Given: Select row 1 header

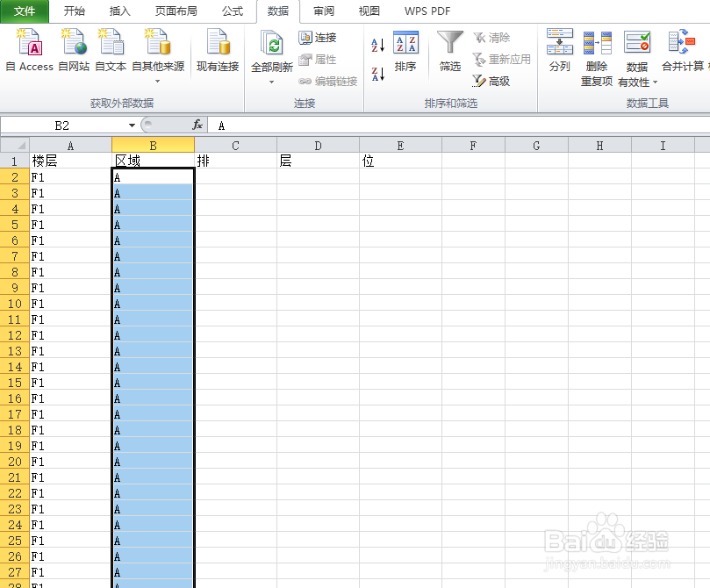Looking at the screenshot, I should (15, 161).
